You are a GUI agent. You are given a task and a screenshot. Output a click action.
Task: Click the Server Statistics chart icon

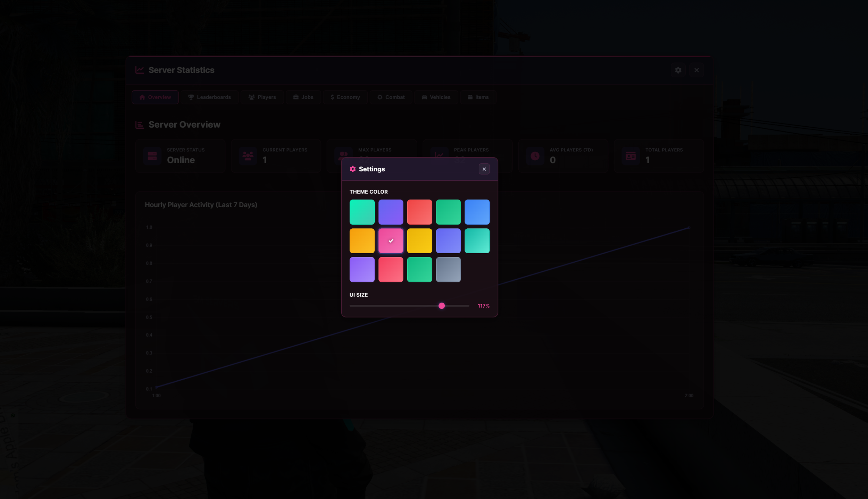pyautogui.click(x=140, y=70)
